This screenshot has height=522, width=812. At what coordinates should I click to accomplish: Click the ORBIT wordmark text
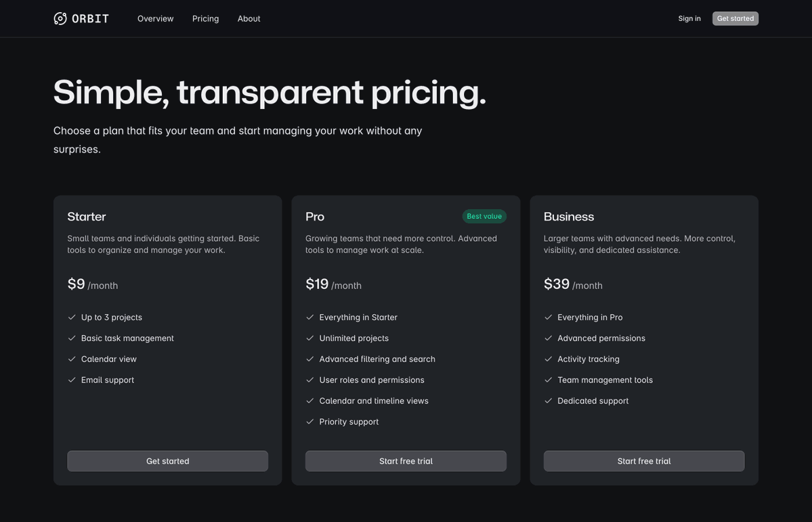click(x=91, y=19)
